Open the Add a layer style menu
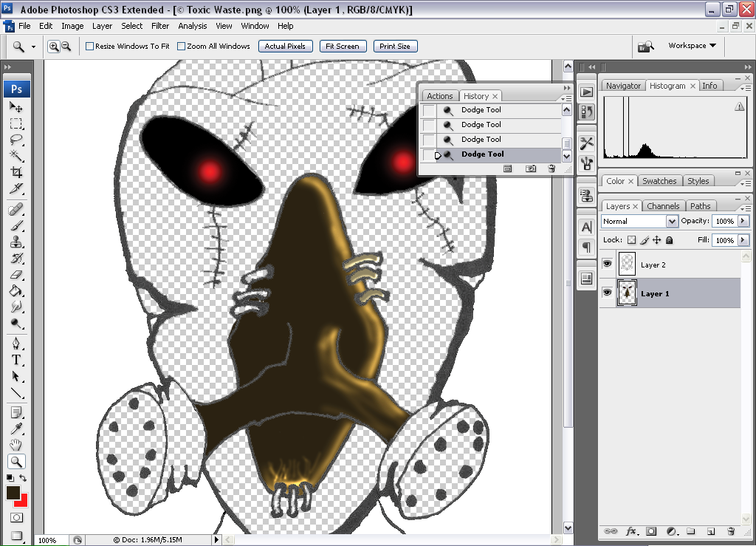The height and width of the screenshot is (546, 756). coord(632,531)
